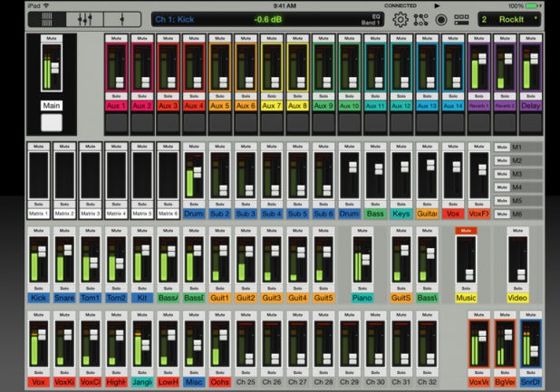Mute the Kick channel
Viewport: 560px width, 392px height.
point(39,231)
